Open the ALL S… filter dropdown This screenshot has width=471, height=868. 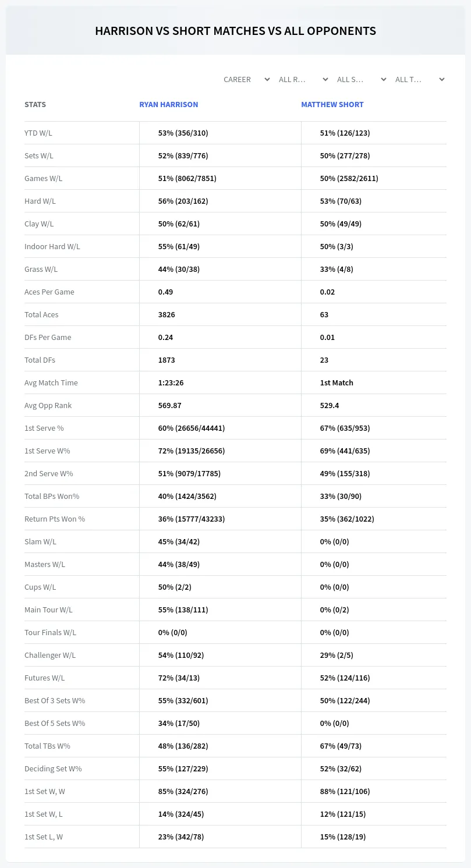tap(362, 79)
